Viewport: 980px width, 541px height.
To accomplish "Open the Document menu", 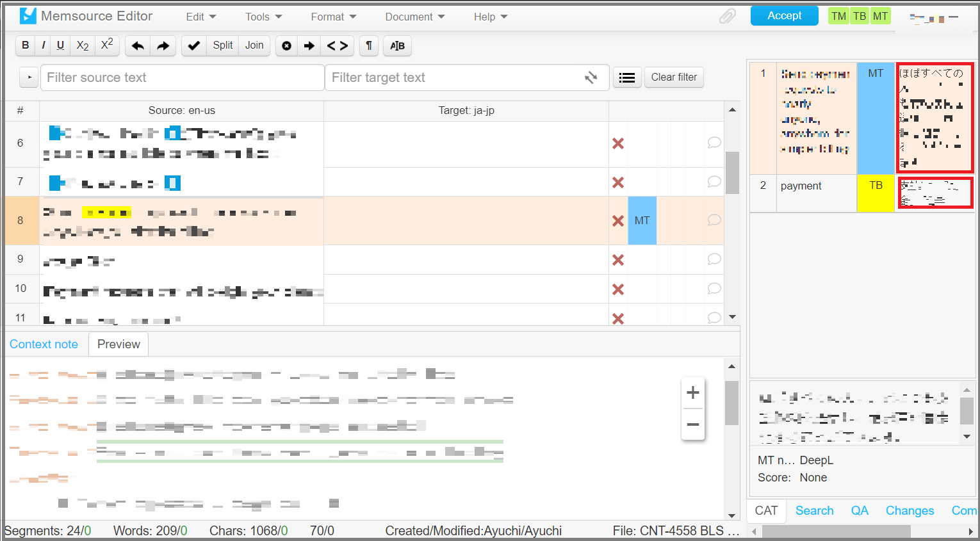I will [414, 17].
